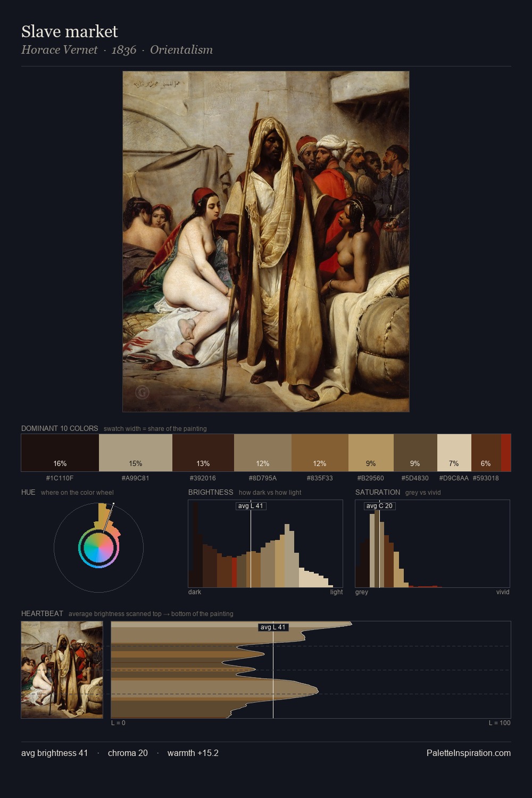Screen dimensions: 532x798
Task: Click the Slave market title
Action: [x=70, y=31]
